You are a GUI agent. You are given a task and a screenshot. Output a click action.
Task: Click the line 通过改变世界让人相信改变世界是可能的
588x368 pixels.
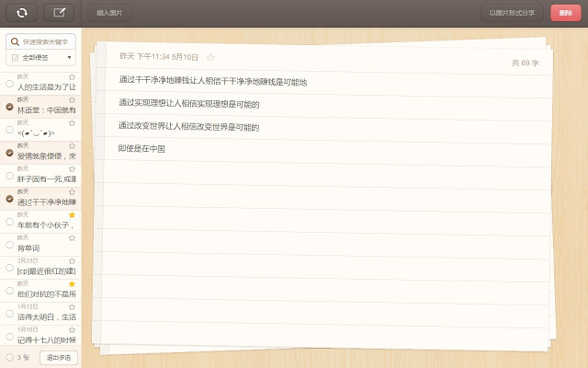(189, 127)
